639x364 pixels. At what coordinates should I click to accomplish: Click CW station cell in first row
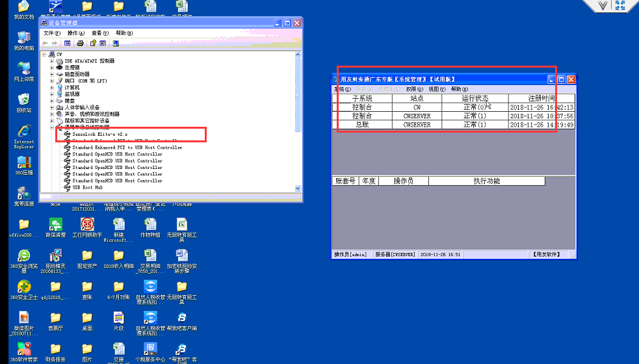click(417, 107)
